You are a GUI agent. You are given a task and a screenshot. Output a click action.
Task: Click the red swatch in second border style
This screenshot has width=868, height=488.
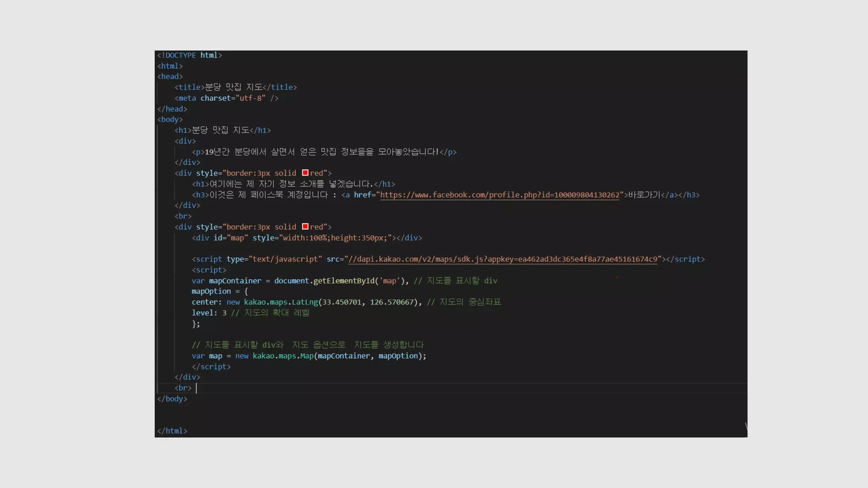tap(305, 227)
